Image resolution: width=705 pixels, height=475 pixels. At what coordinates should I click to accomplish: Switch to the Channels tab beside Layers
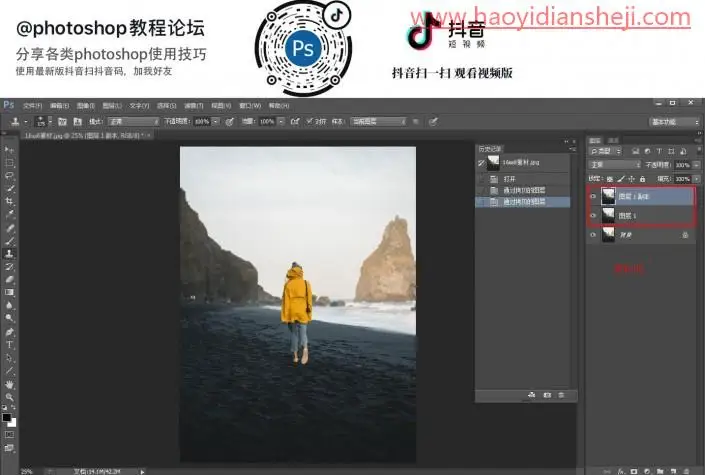click(613, 140)
